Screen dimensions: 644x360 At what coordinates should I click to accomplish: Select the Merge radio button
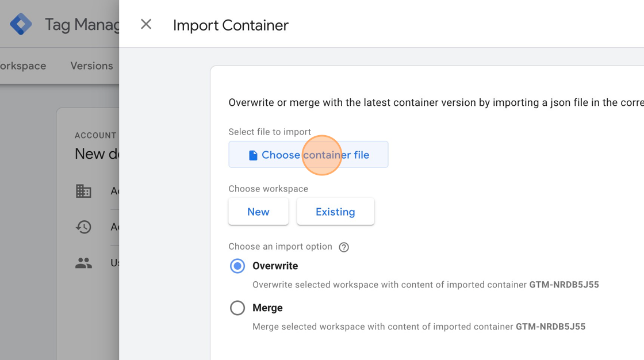(237, 308)
